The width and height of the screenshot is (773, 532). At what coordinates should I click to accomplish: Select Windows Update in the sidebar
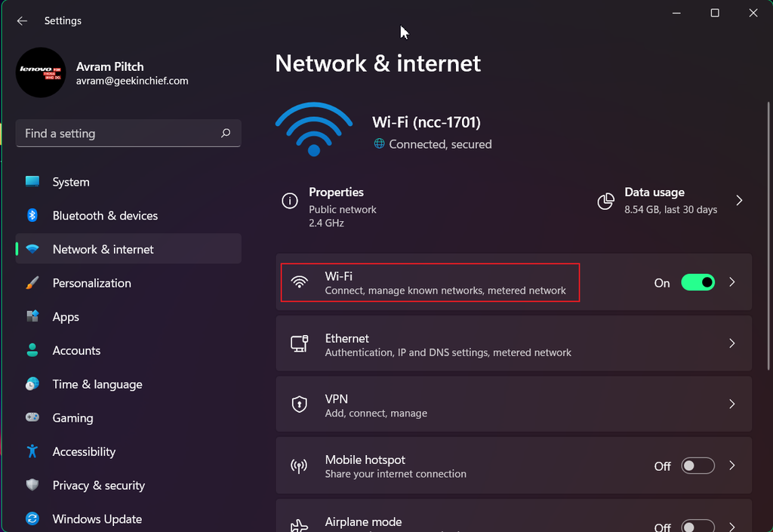coord(97,519)
